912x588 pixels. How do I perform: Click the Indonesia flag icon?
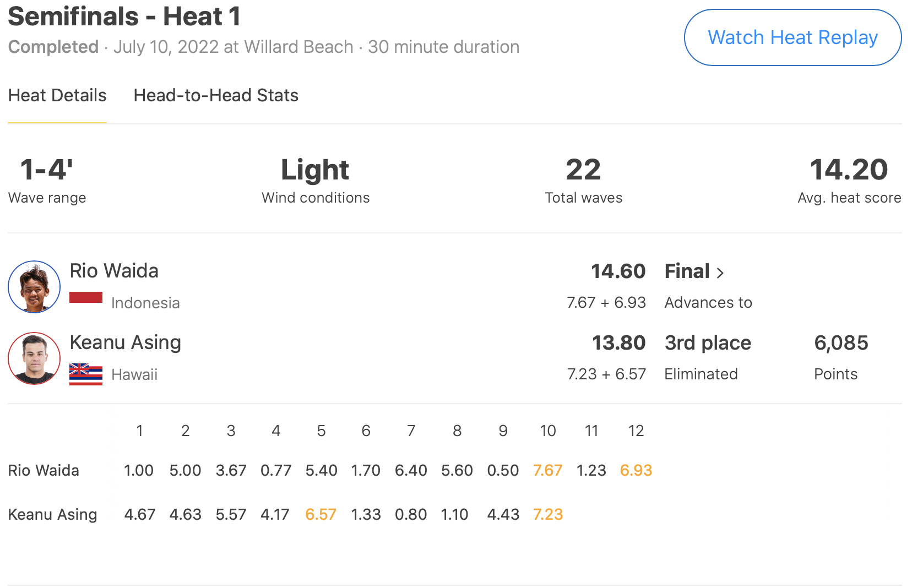(86, 298)
